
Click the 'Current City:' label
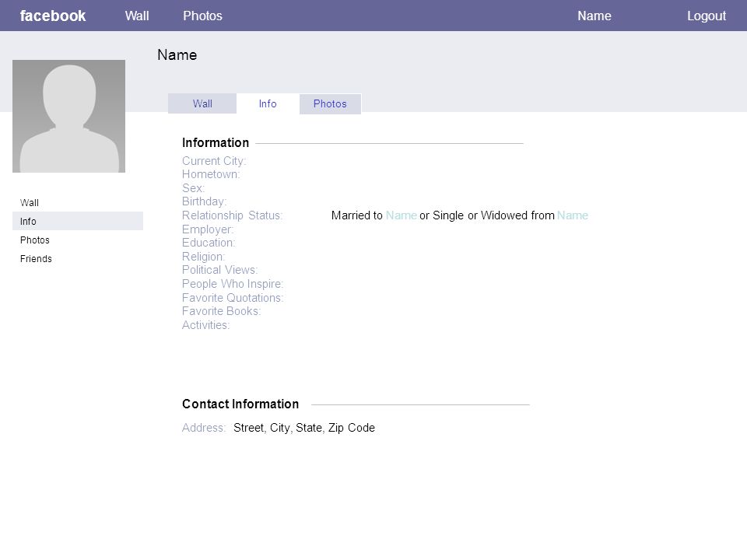tap(214, 161)
